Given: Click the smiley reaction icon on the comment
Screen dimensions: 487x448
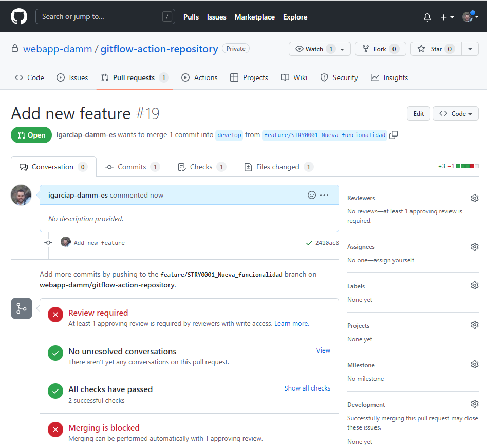Looking at the screenshot, I should (x=311, y=195).
